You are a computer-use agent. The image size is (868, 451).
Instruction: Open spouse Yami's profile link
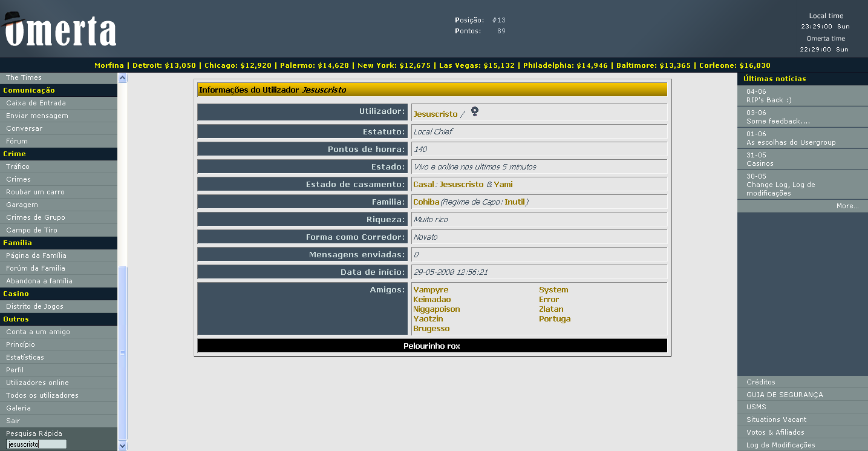tap(503, 185)
